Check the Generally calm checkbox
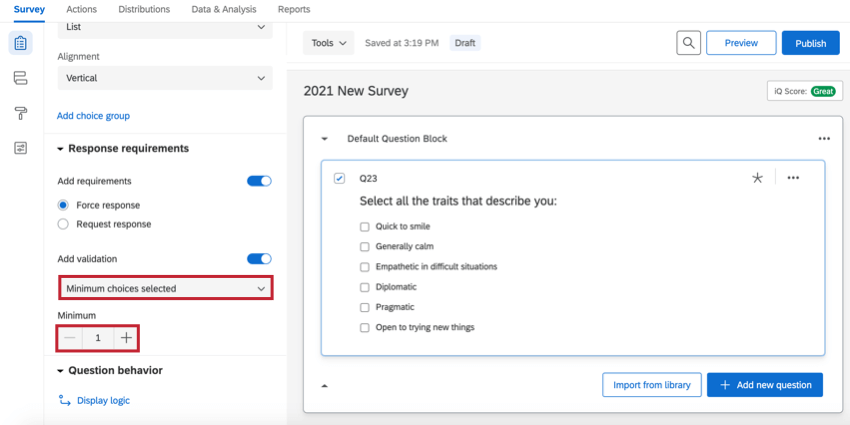The image size is (850, 425). tap(365, 246)
